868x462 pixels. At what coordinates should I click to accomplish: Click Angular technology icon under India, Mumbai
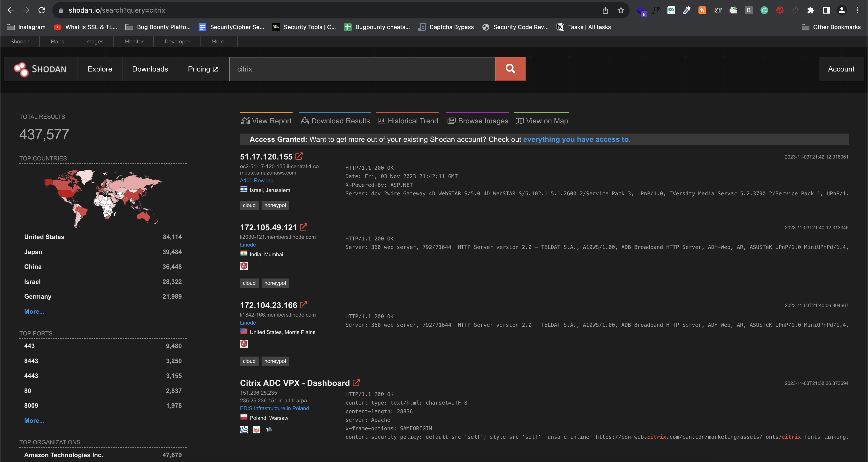(244, 266)
